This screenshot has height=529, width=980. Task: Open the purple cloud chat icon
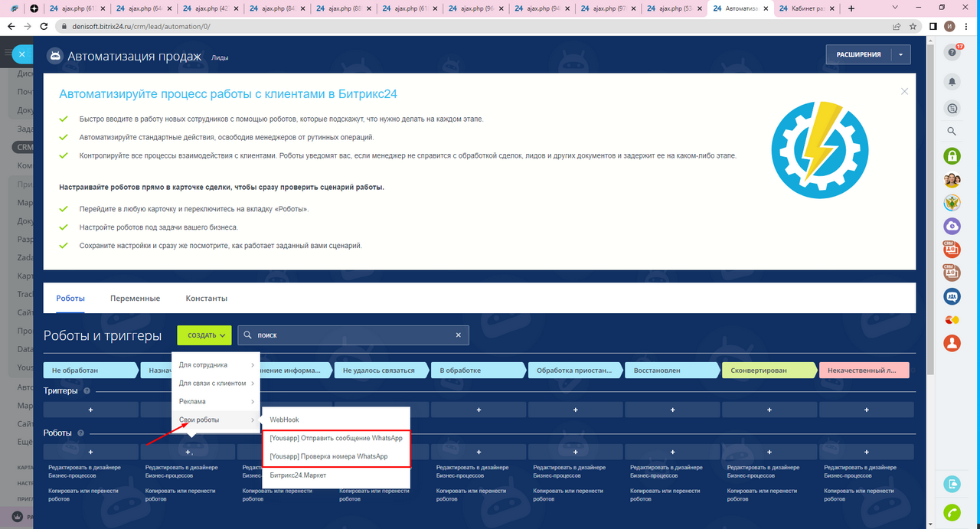click(952, 226)
